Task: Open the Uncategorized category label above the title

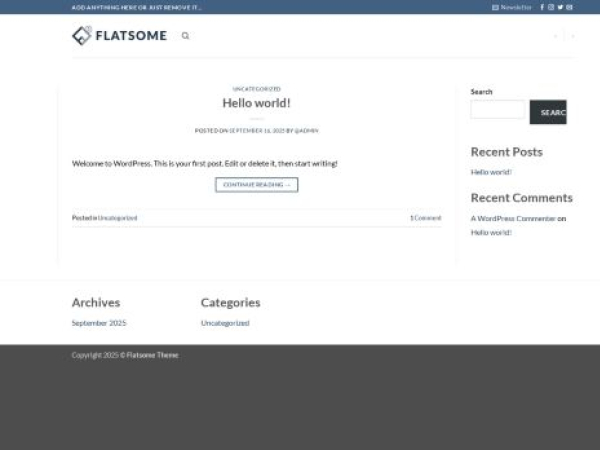Action: coord(256,89)
